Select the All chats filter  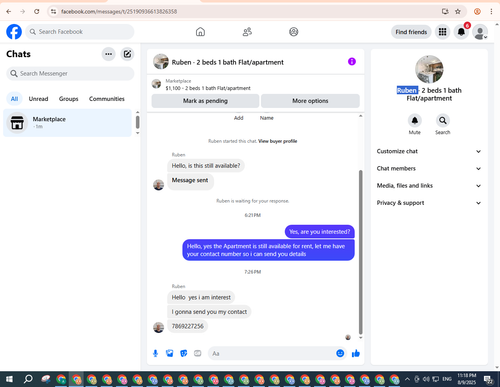point(14,99)
